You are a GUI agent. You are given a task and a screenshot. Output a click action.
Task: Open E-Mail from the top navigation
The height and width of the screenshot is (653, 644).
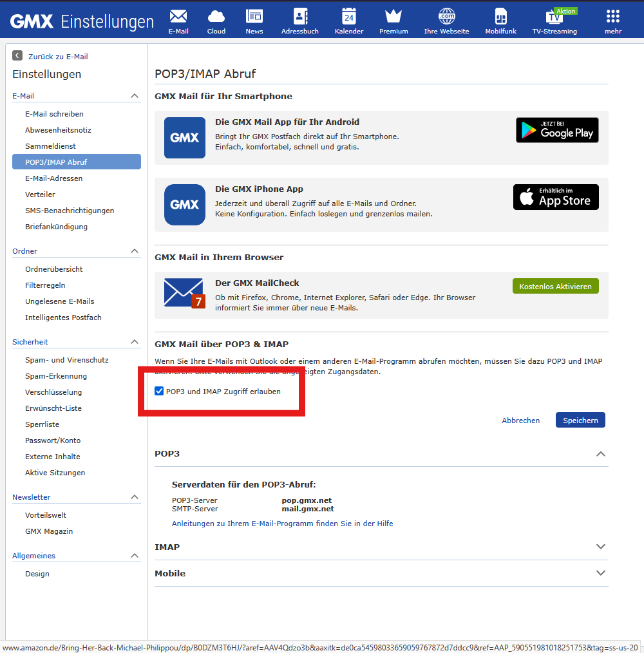(x=178, y=22)
